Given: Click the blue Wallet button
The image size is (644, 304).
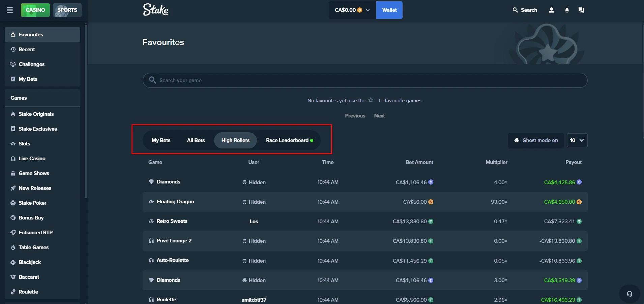Looking at the screenshot, I should point(389,10).
